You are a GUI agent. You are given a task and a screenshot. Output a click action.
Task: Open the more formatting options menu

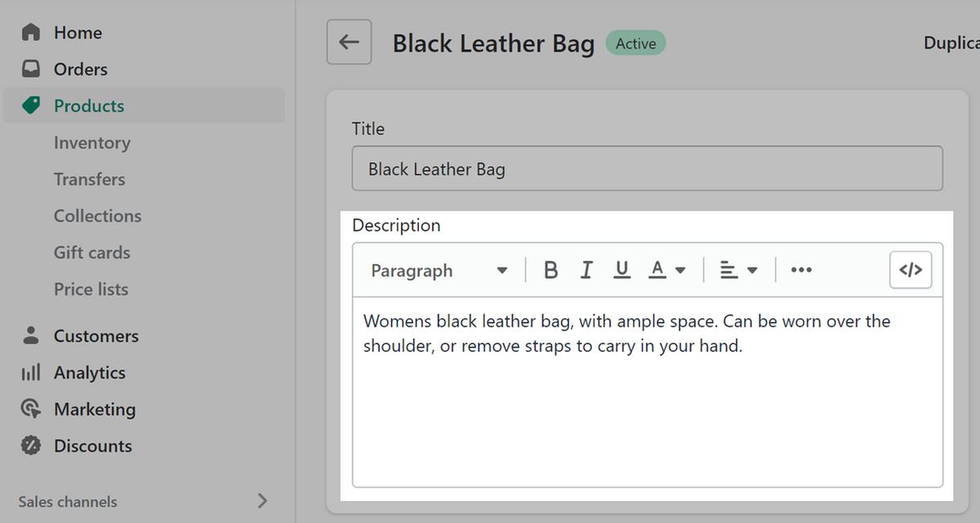pyautogui.click(x=800, y=269)
